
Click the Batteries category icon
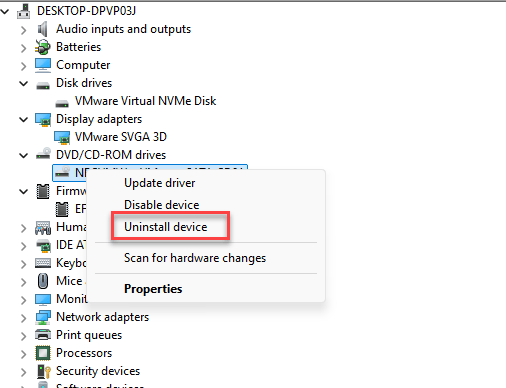point(43,47)
